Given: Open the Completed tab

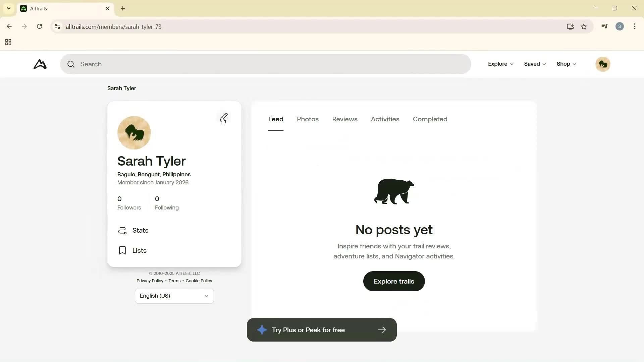Looking at the screenshot, I should pos(430,119).
